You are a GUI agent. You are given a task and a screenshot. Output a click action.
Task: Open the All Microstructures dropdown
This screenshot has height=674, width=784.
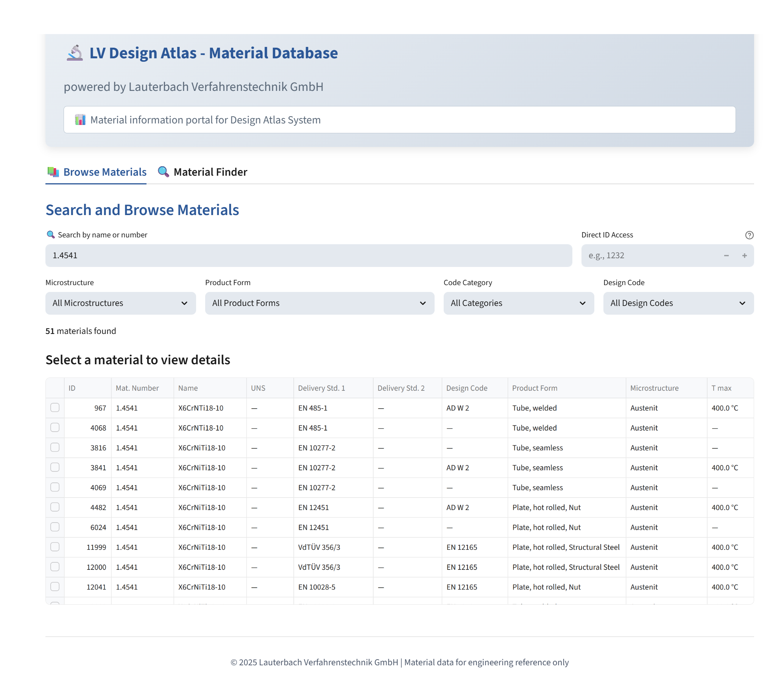[x=120, y=303]
